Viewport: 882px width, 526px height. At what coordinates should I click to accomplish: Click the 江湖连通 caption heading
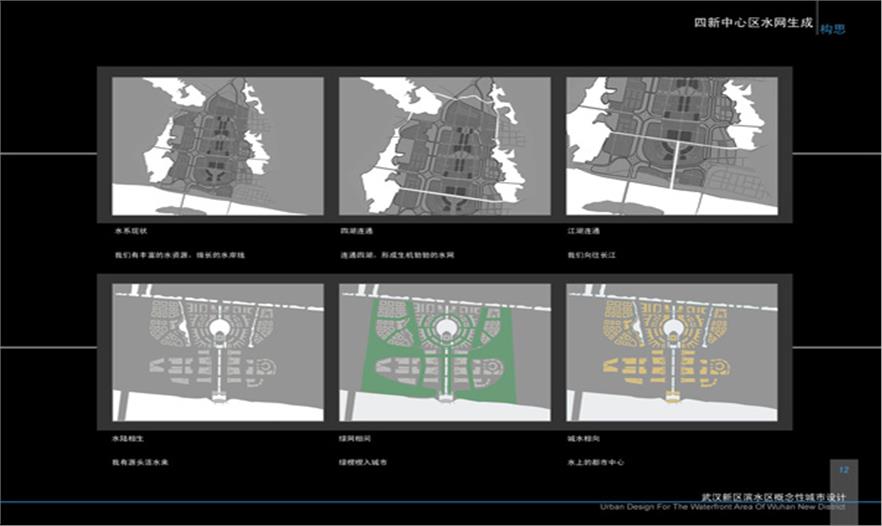[583, 231]
